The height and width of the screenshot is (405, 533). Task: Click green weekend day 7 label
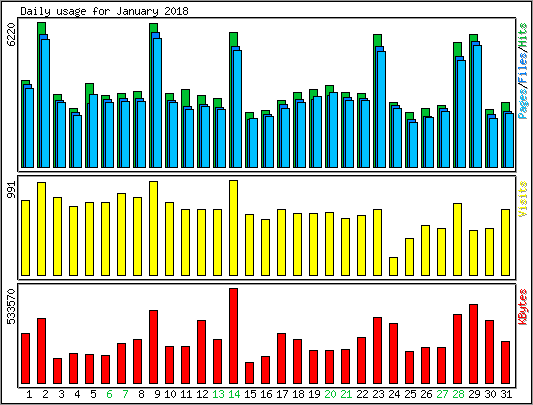click(125, 394)
